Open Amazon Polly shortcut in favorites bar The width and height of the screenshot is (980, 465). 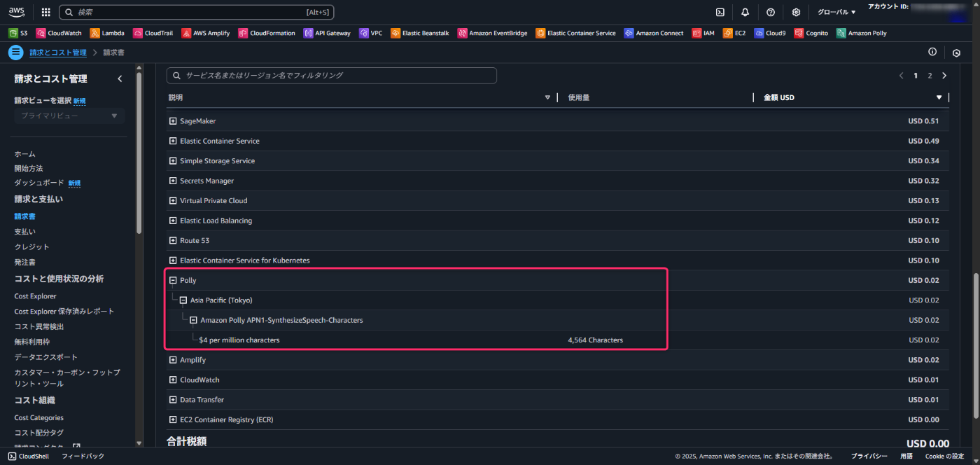click(862, 33)
